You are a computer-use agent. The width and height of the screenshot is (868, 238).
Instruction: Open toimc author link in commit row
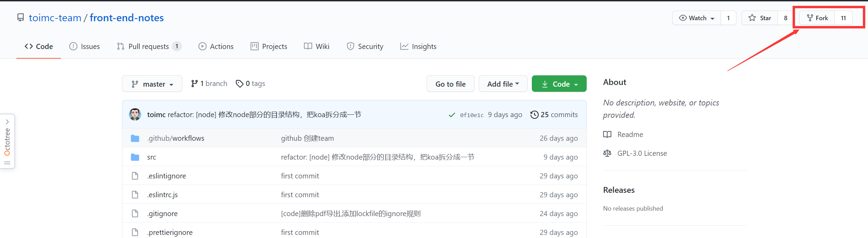click(x=156, y=115)
